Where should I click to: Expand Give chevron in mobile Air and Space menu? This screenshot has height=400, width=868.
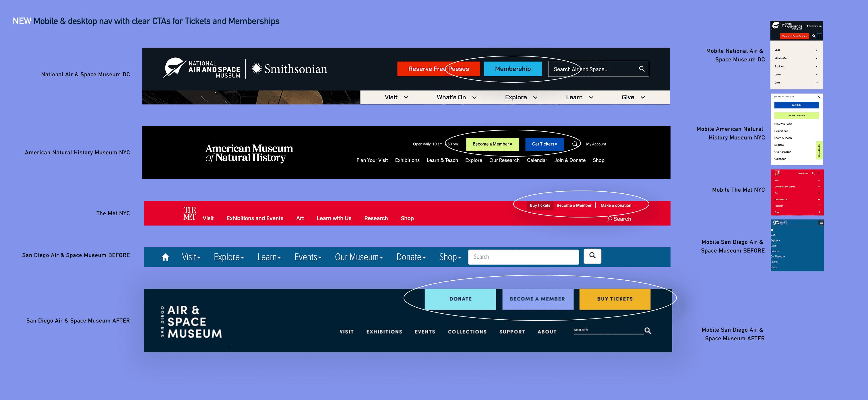[816, 83]
